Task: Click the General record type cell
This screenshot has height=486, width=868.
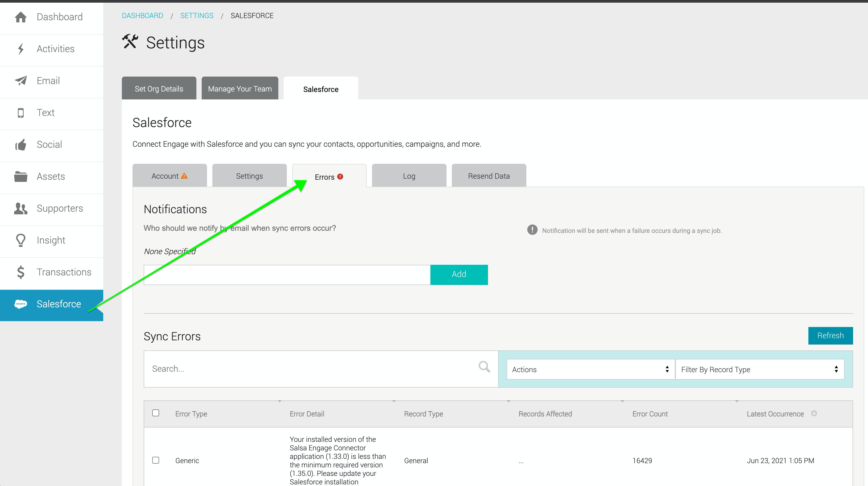Action: click(416, 460)
